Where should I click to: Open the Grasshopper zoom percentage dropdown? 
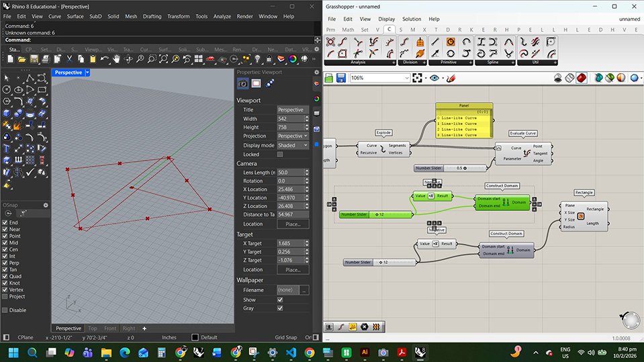point(406,78)
